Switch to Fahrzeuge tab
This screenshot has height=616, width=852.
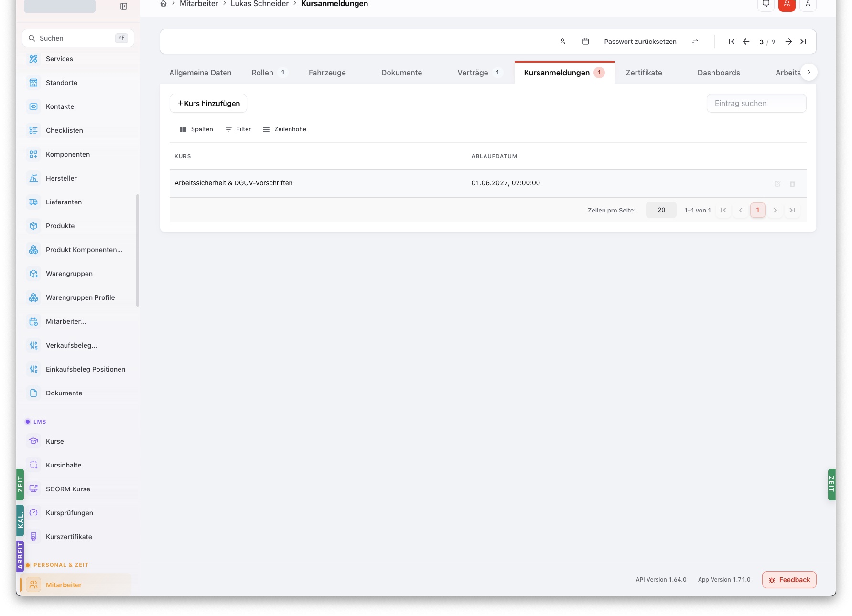tap(327, 73)
